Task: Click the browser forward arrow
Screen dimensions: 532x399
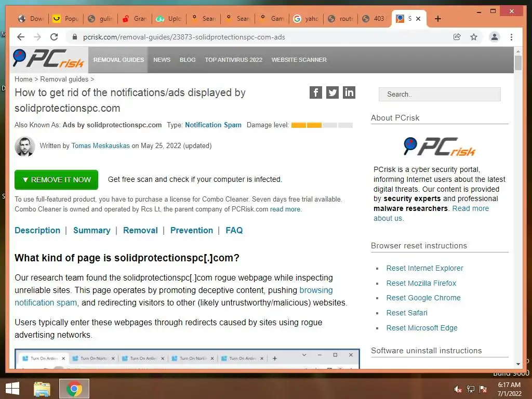Action: point(37,37)
